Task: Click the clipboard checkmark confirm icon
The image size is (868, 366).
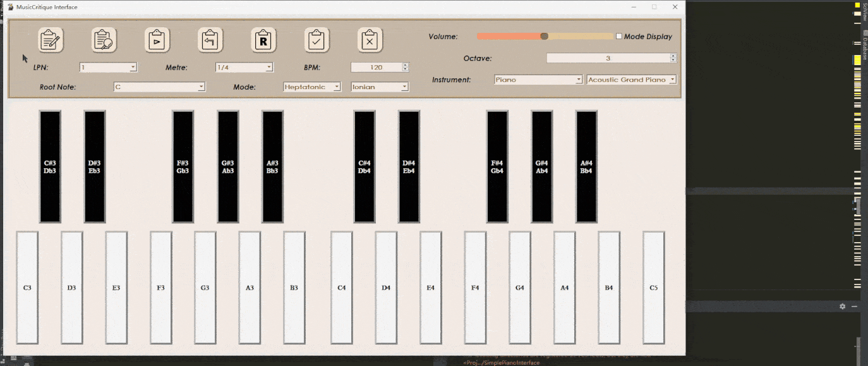Action: tap(316, 40)
